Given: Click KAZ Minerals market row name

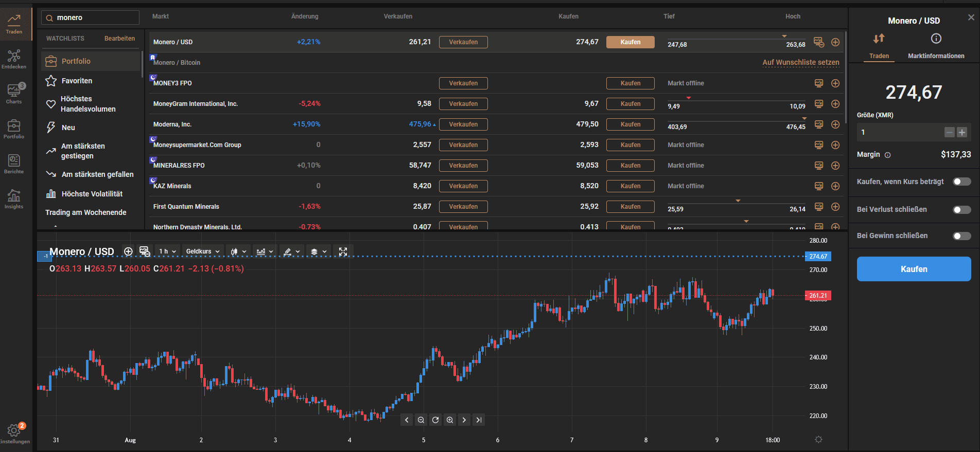Looking at the screenshot, I should [172, 186].
